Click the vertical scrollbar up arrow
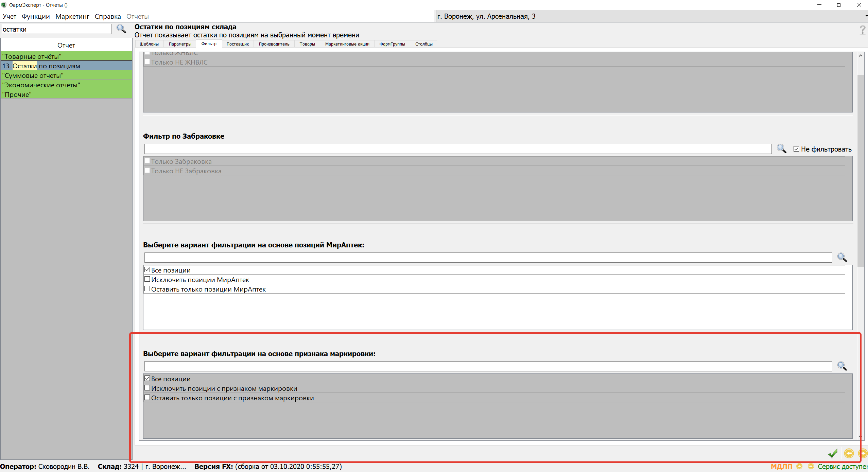The height and width of the screenshot is (472, 868). point(861,56)
